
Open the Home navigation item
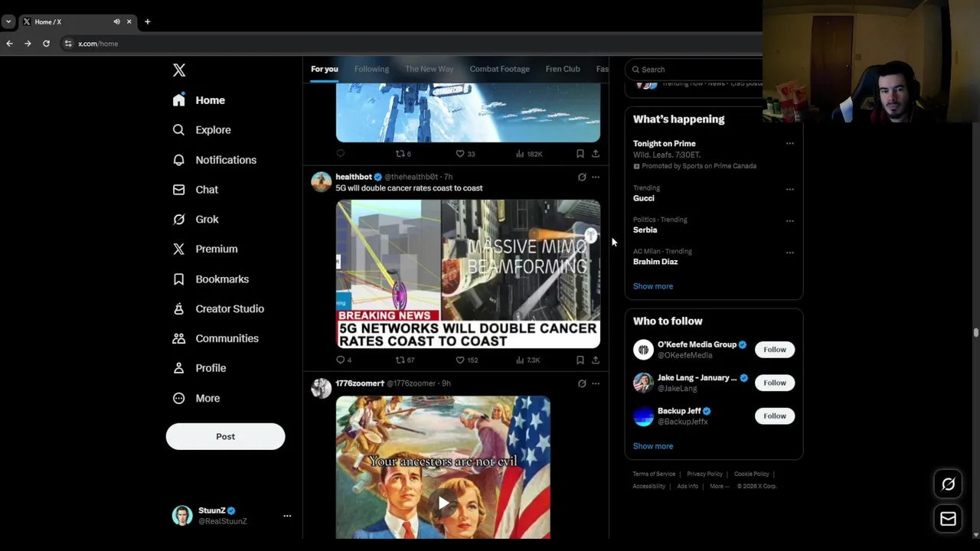[x=199, y=100]
